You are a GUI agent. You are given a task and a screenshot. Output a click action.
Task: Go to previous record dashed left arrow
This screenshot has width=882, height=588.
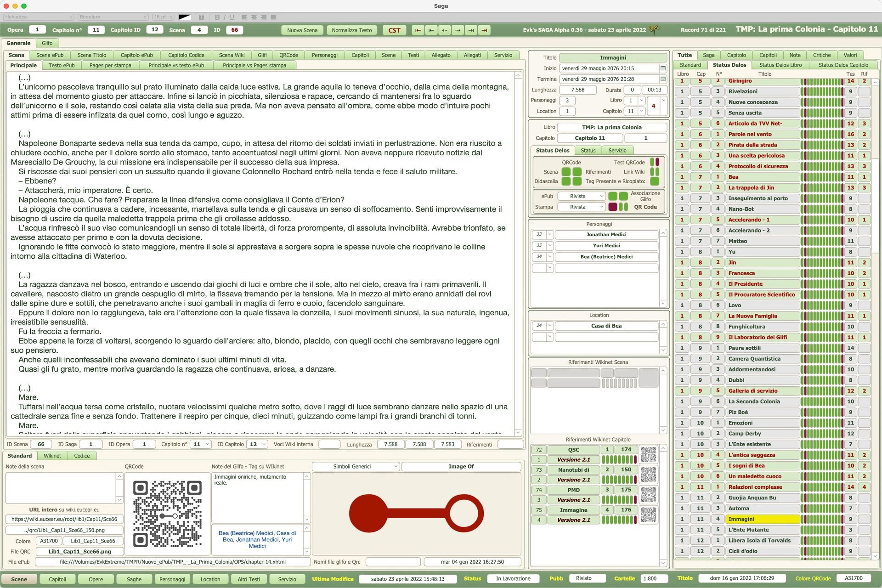(444, 30)
